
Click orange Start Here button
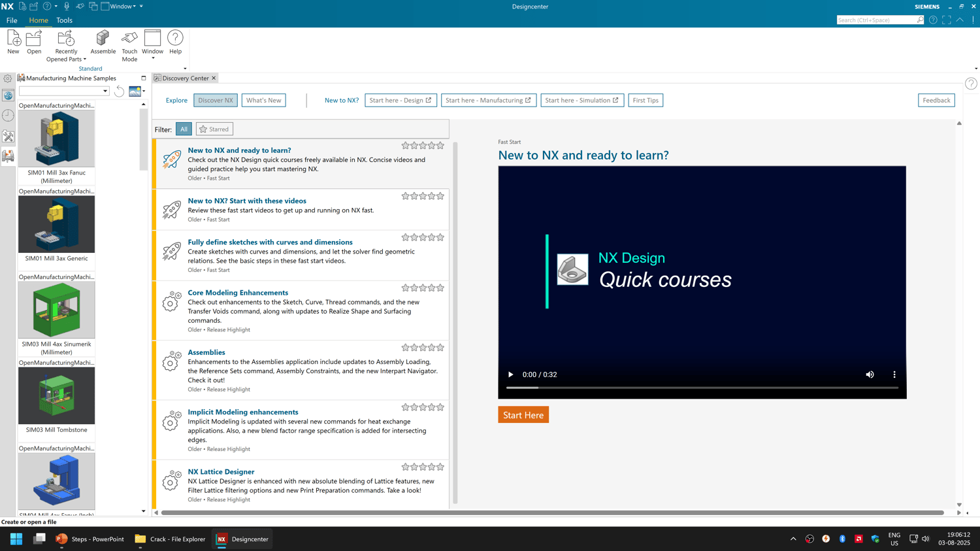tap(523, 415)
